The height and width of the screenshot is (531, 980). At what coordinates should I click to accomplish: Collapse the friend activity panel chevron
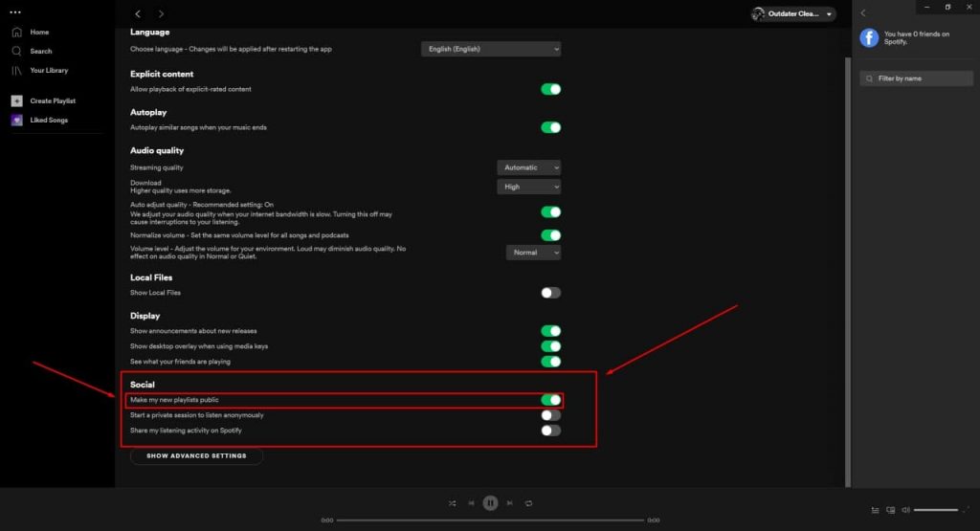(863, 12)
